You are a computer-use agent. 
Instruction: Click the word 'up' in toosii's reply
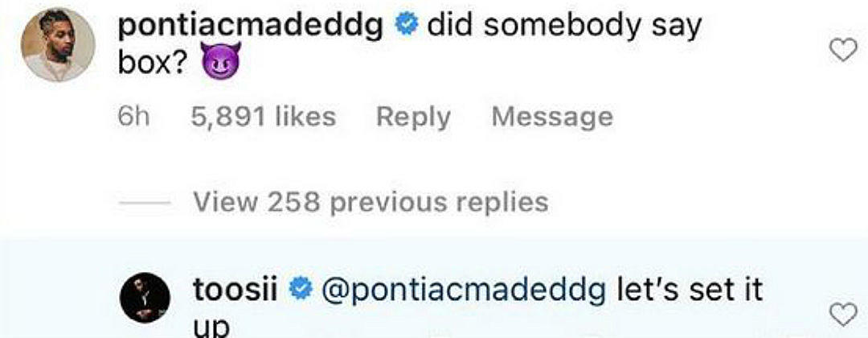click(211, 328)
